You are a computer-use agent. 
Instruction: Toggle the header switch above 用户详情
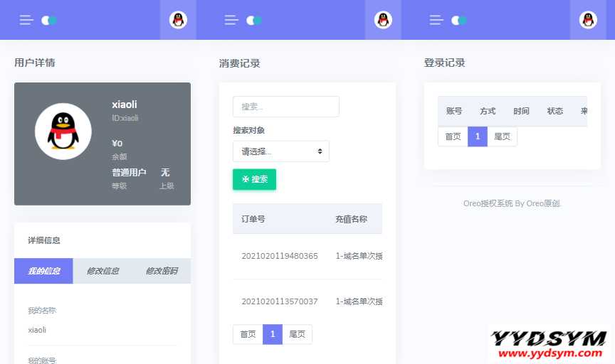tap(49, 20)
